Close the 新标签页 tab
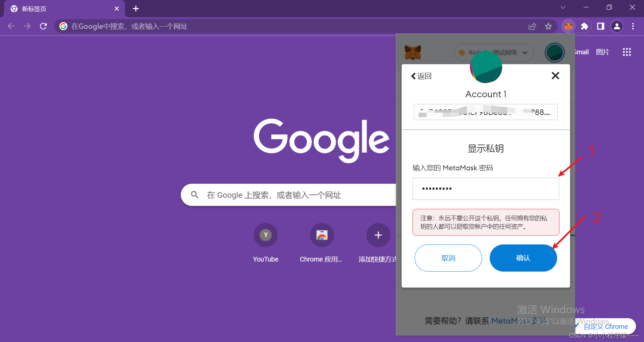The height and width of the screenshot is (342, 644). [x=117, y=8]
